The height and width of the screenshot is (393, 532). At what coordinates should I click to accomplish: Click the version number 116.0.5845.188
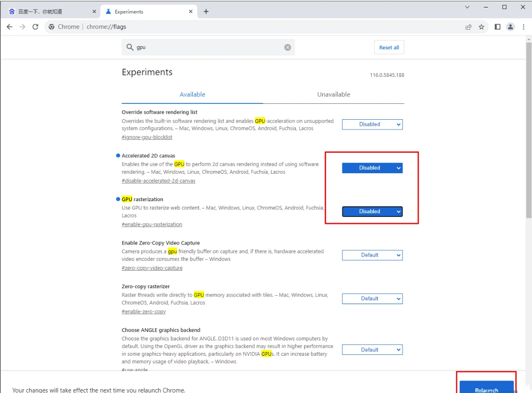coord(387,75)
